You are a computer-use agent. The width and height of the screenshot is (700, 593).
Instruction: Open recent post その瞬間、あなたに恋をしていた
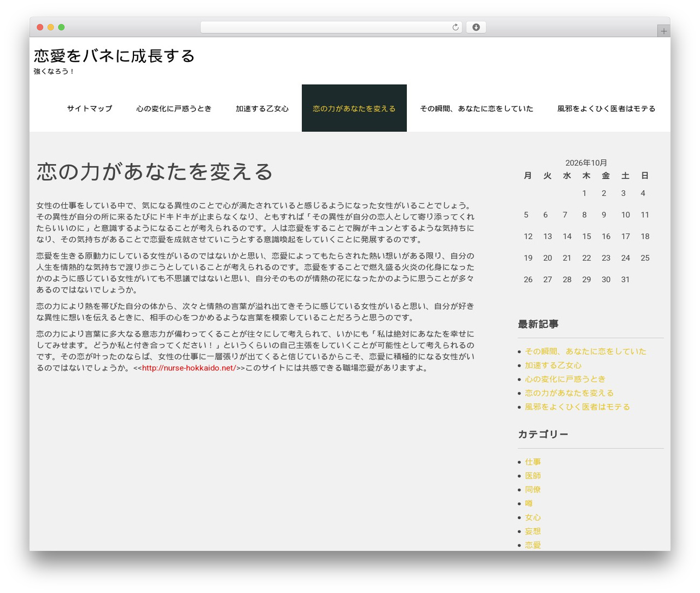[586, 351]
